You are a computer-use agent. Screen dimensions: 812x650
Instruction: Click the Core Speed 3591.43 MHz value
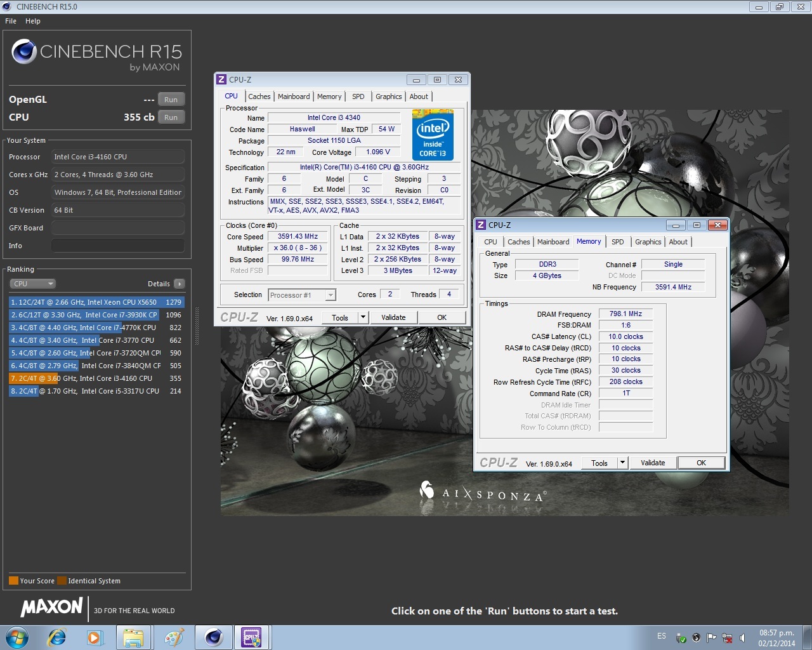[298, 236]
